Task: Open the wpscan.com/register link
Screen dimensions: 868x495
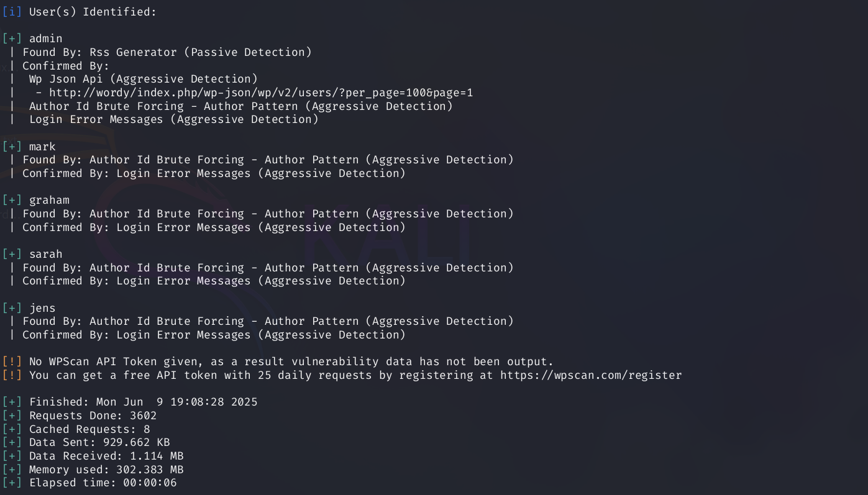Action: pyautogui.click(x=590, y=375)
